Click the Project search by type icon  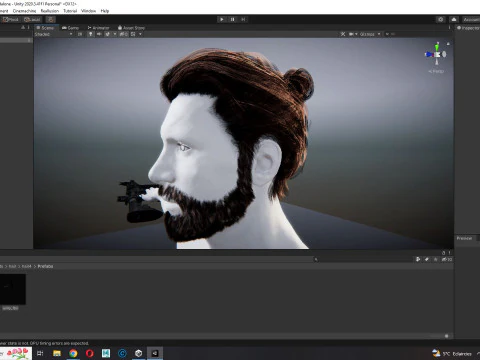[418, 259]
